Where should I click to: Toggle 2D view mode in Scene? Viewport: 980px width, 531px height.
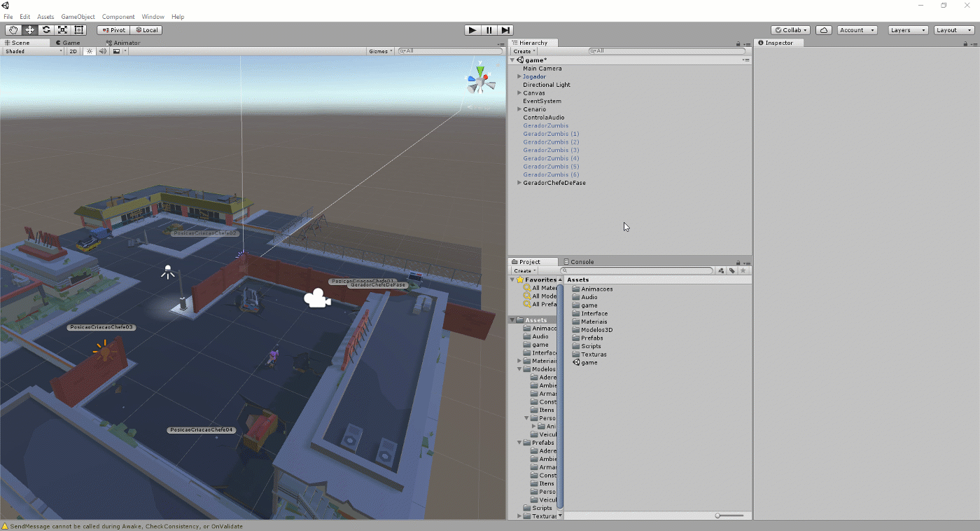coord(73,51)
